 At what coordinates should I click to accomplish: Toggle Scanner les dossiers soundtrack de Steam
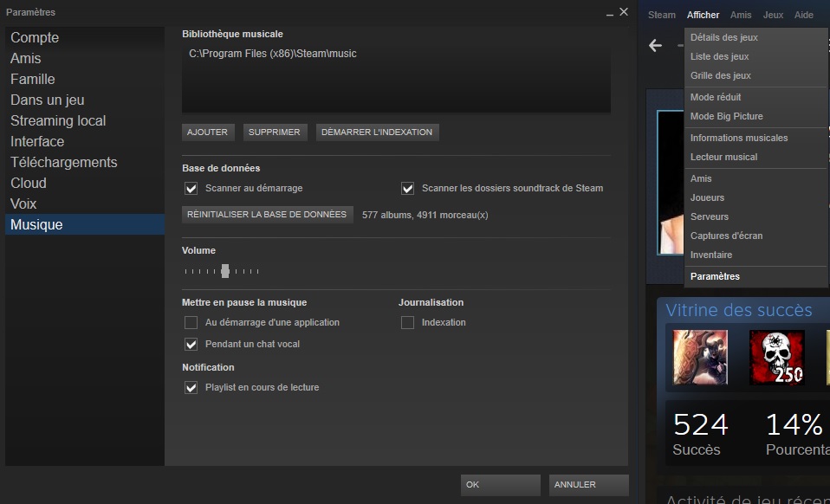click(408, 189)
